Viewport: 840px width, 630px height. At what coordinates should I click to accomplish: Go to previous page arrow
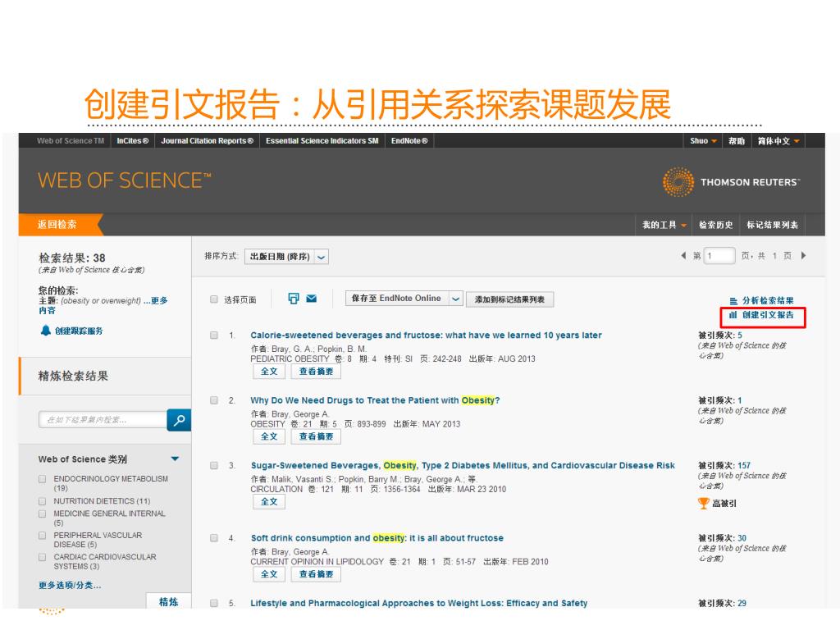click(x=683, y=256)
